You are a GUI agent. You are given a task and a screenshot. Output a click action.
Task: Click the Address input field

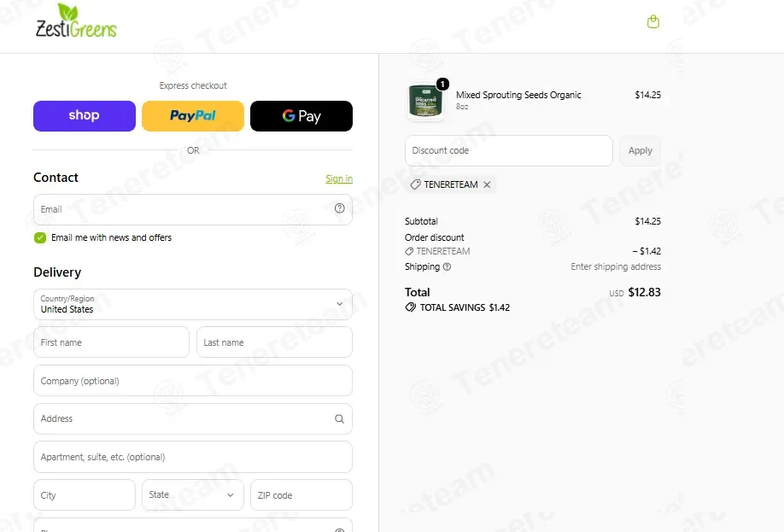pos(193,419)
